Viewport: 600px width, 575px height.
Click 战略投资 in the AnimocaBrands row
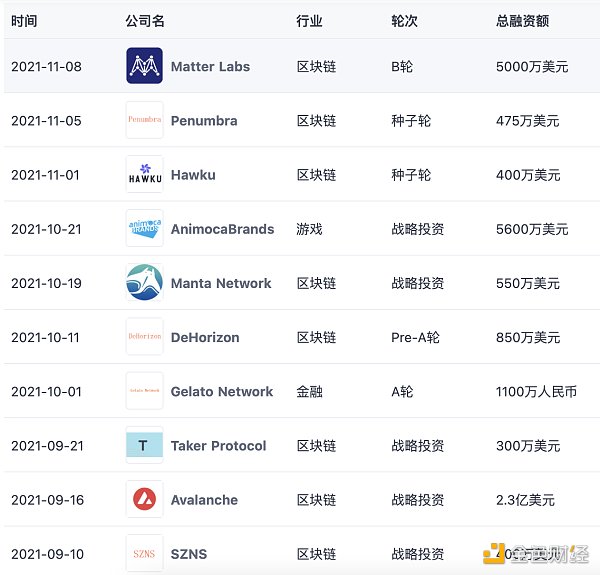pos(417,229)
